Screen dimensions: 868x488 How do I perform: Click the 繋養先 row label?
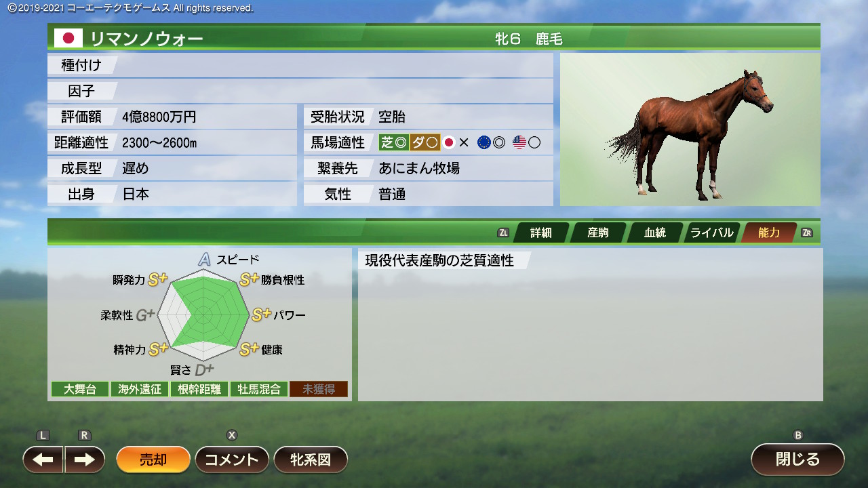[x=338, y=168]
